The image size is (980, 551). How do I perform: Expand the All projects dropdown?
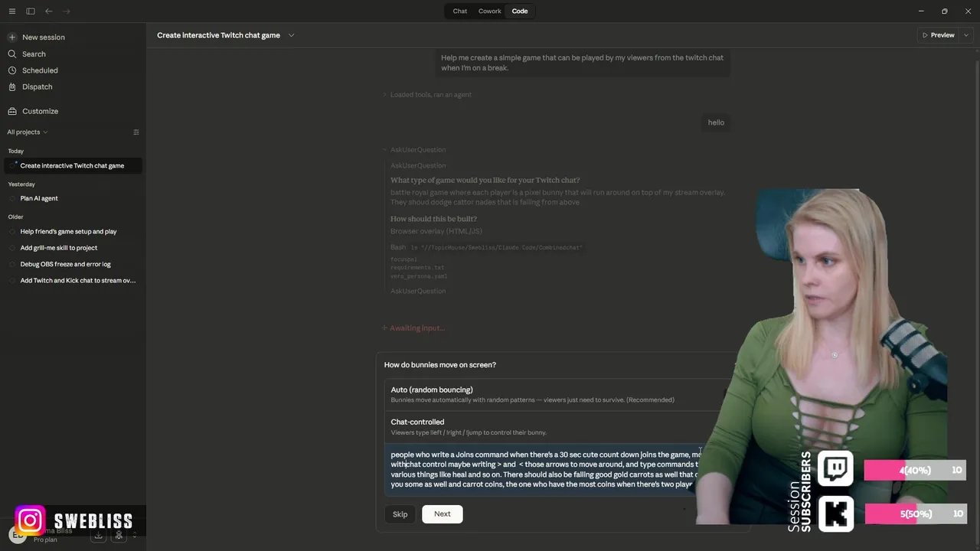(x=28, y=132)
